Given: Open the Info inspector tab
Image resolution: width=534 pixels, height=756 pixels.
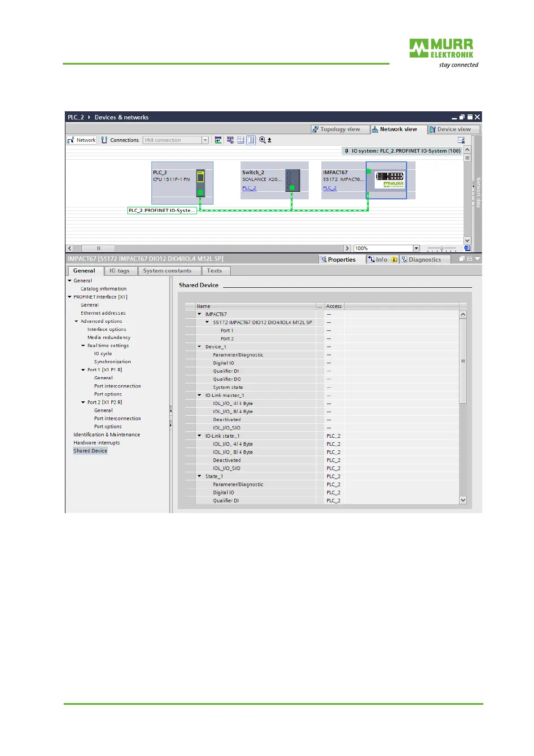Looking at the screenshot, I should [x=382, y=259].
